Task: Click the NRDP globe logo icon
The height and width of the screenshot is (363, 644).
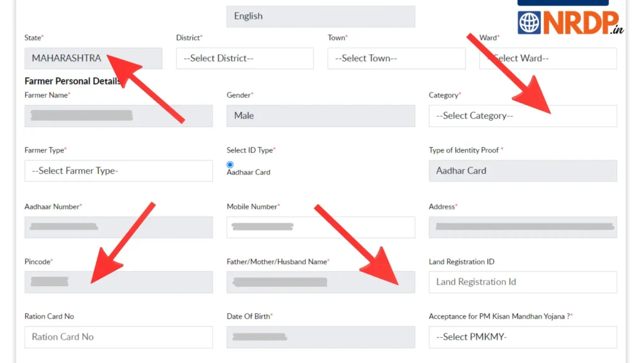Action: 529,23
